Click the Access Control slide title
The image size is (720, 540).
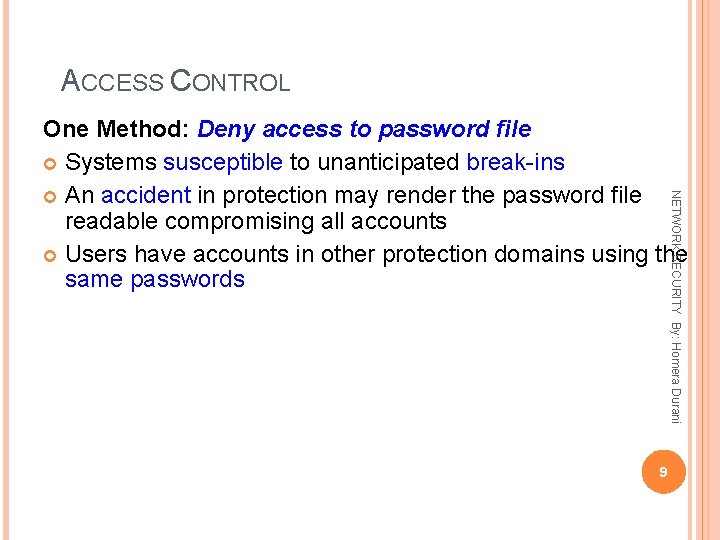(175, 81)
